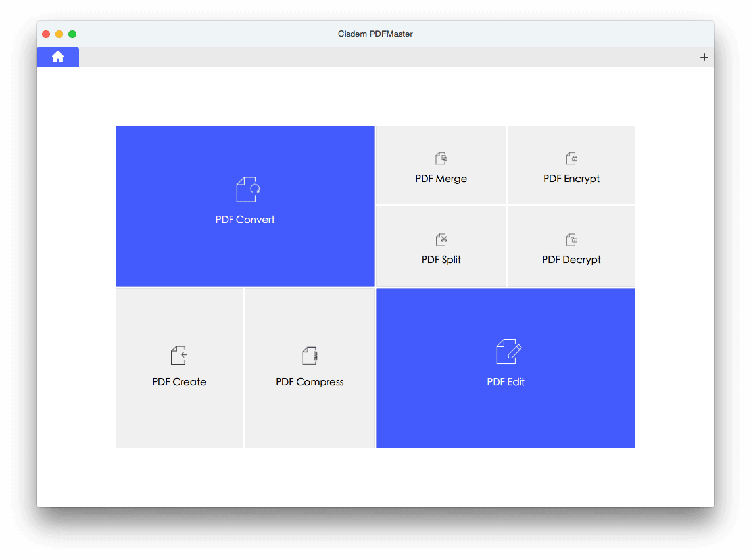Select the PDF Create document icon
The height and width of the screenshot is (560, 751).
tap(179, 354)
